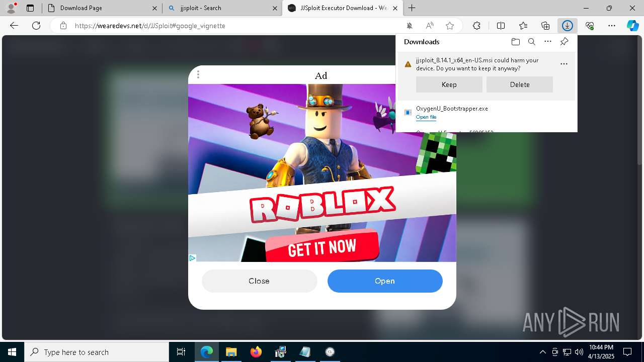
Task: Click the taskbar search box
Action: [97, 352]
